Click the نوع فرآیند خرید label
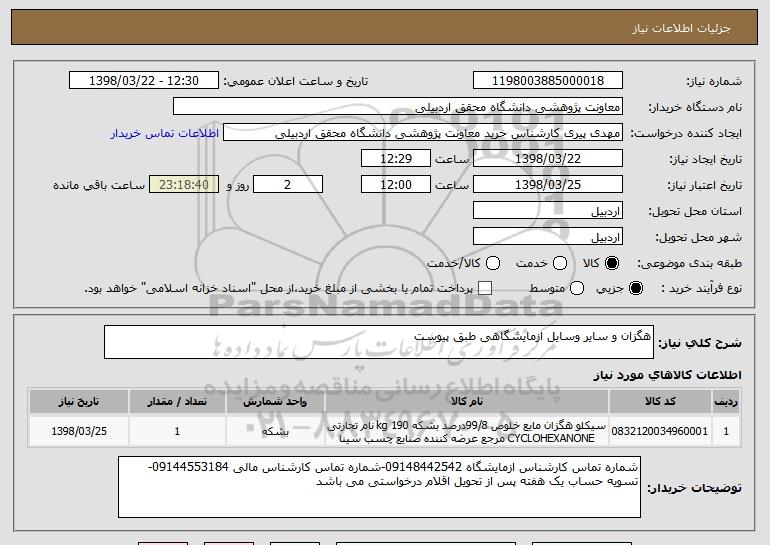Image resolution: width=770 pixels, height=545 pixels. pyautogui.click(x=702, y=289)
